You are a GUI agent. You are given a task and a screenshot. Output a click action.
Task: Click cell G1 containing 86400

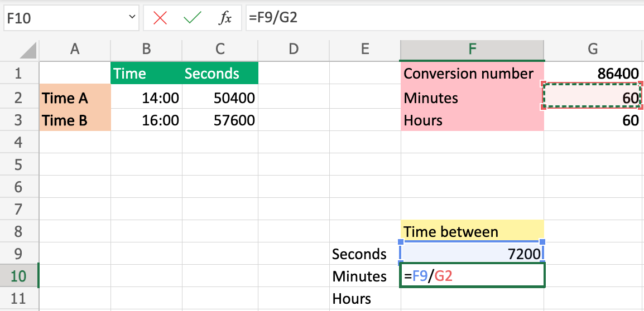[x=593, y=74]
